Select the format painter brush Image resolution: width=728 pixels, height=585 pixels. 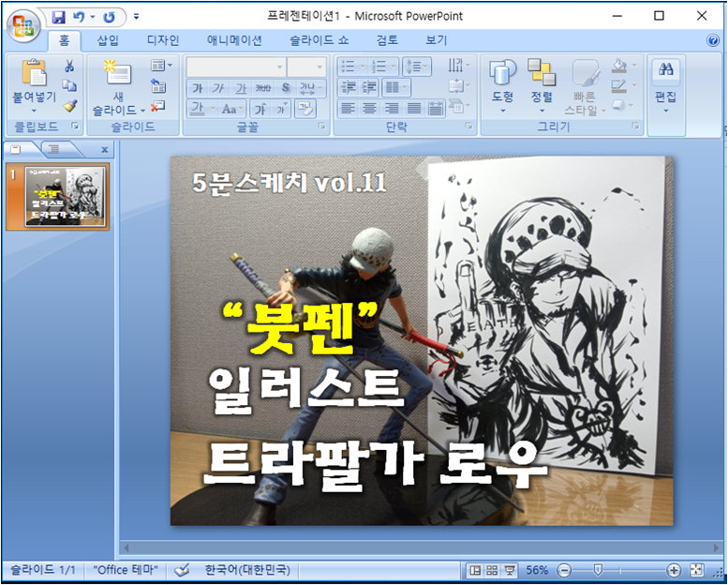click(x=69, y=106)
